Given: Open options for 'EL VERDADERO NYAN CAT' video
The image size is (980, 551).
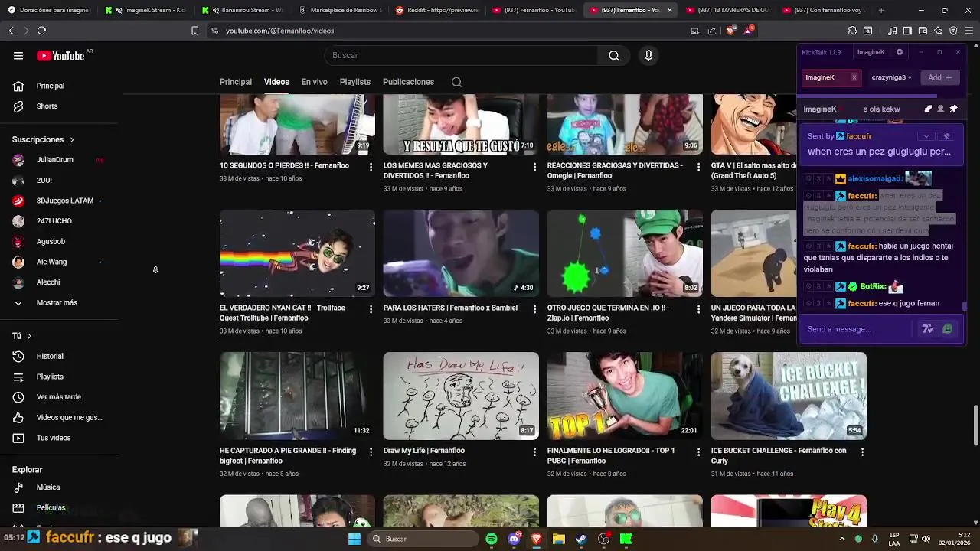Looking at the screenshot, I should [371, 308].
